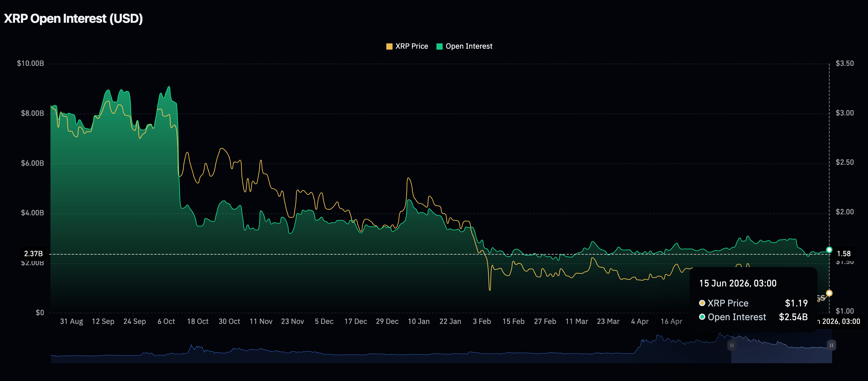Click the "$2.50" right axis label
The image size is (868, 381).
coord(845,162)
